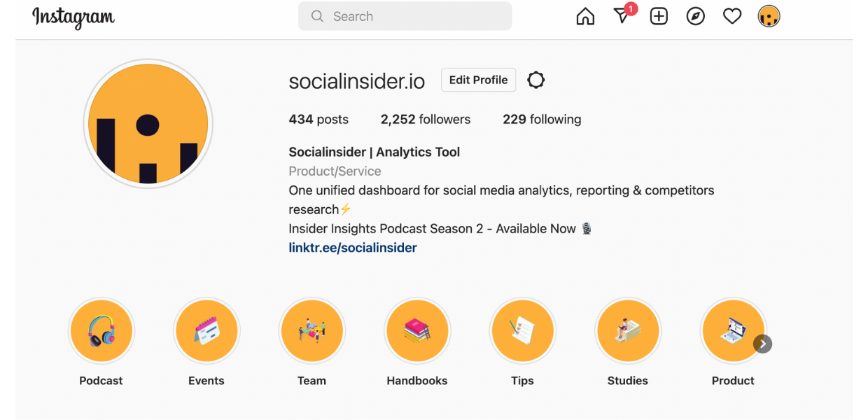The image size is (868, 420).
Task: Create a new post with plus icon
Action: tap(659, 16)
